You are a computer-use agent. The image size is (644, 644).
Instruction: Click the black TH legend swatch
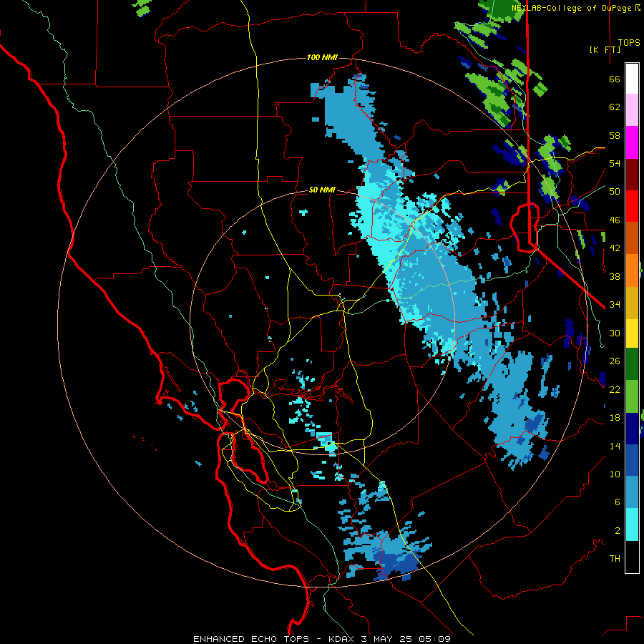pos(632,557)
